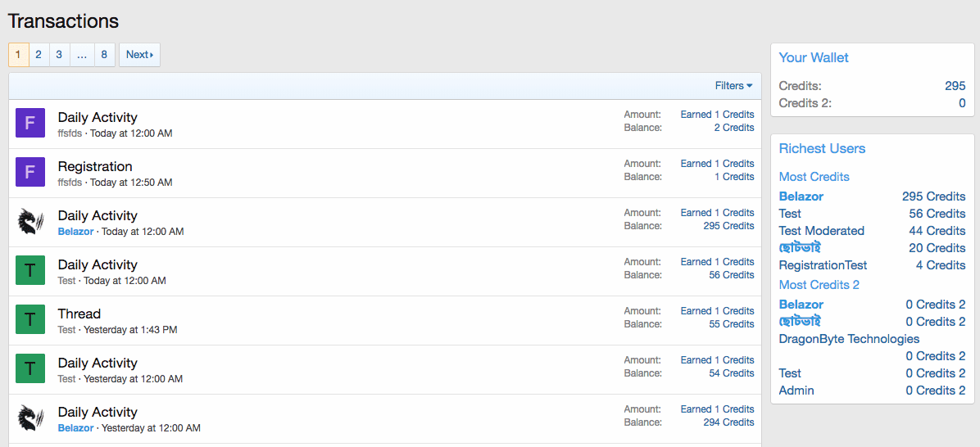Click the dragon avatar on Belazor's 294 Credits row
The height and width of the screenshot is (447, 980).
30,418
